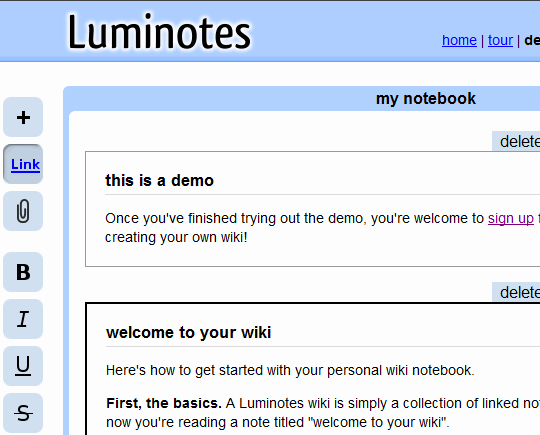Image resolution: width=540 pixels, height=435 pixels.
Task: Click the "First, the basics." bold text
Action: [164, 403]
